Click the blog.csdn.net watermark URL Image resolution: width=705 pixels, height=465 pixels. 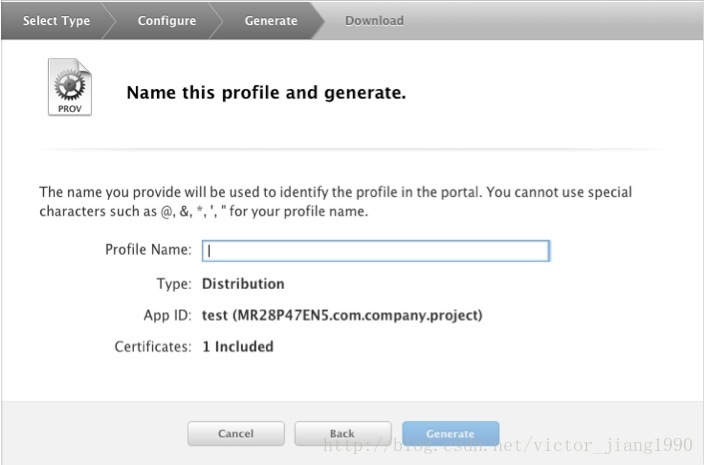click(508, 445)
